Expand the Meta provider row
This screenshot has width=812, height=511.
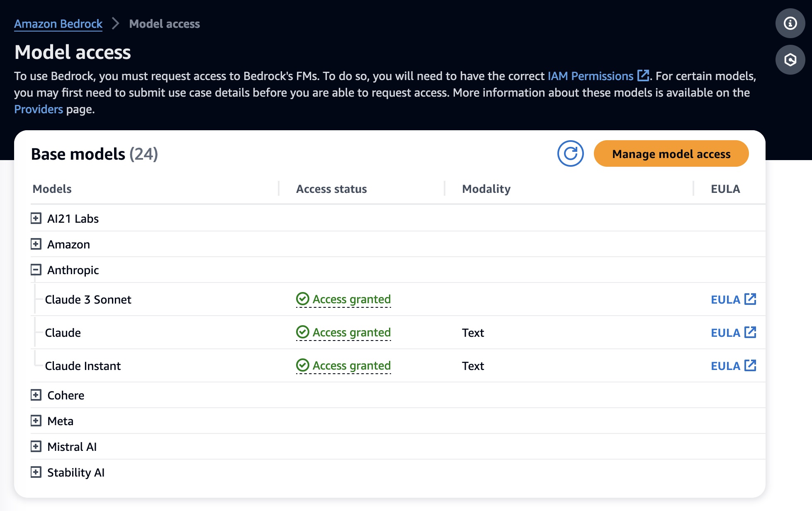tap(36, 421)
